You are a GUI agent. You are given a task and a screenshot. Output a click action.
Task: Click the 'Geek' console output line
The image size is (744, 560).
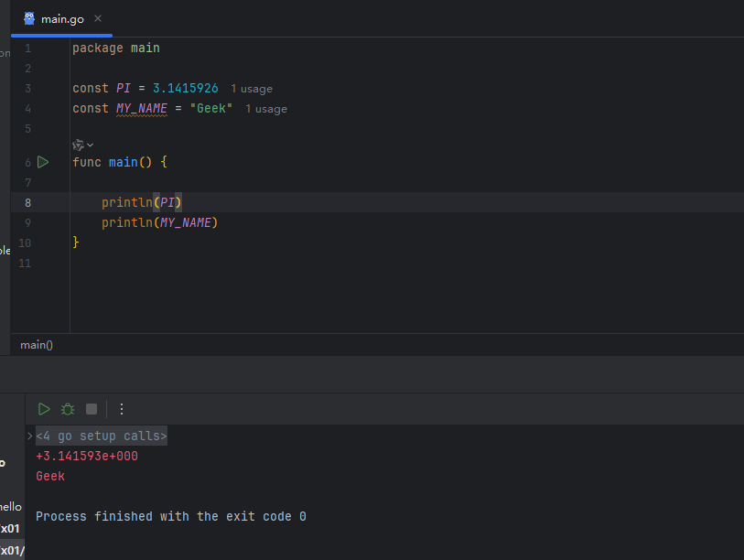pyautogui.click(x=50, y=476)
